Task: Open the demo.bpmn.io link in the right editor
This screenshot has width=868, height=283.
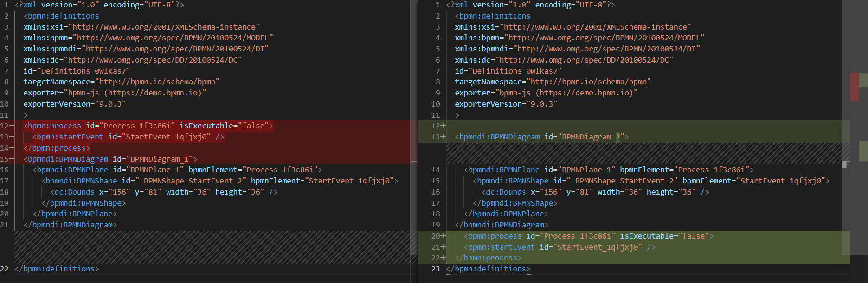Action: (585, 93)
